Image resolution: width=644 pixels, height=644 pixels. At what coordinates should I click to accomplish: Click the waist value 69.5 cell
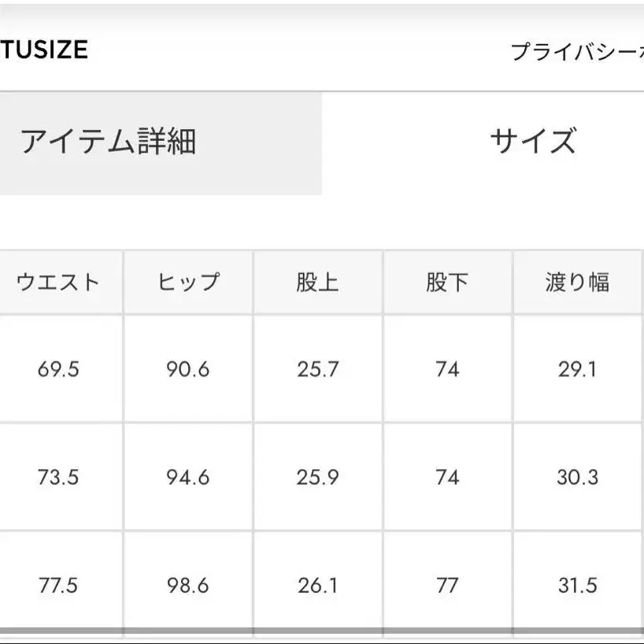(x=58, y=369)
